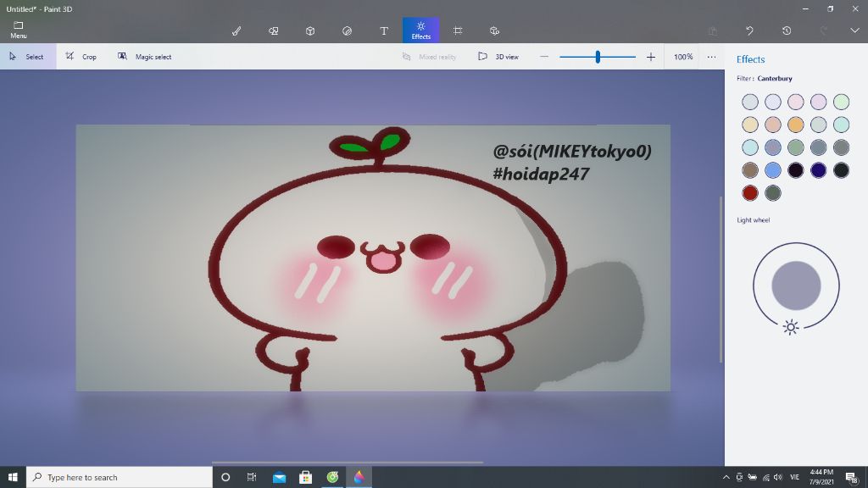Click the Meet Now tray icon

coord(739,477)
